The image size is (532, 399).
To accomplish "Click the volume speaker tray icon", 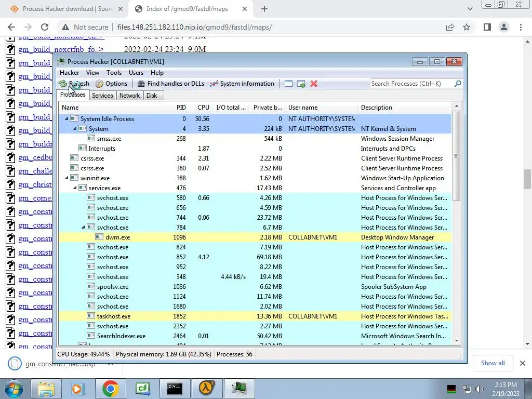I will [479, 389].
